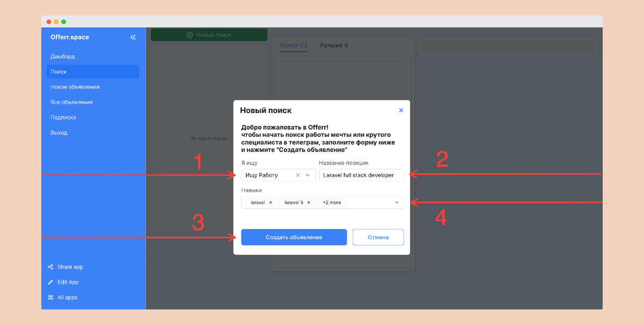
Task: Click the Отмена button
Action: [378, 237]
